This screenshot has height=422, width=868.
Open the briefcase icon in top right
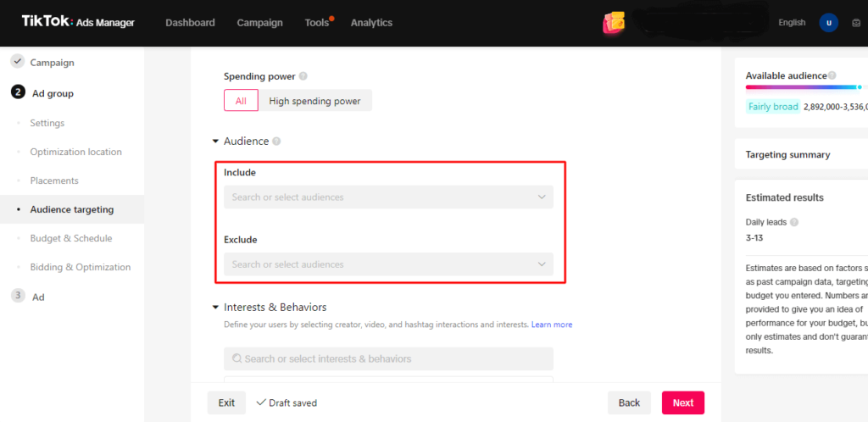click(855, 23)
